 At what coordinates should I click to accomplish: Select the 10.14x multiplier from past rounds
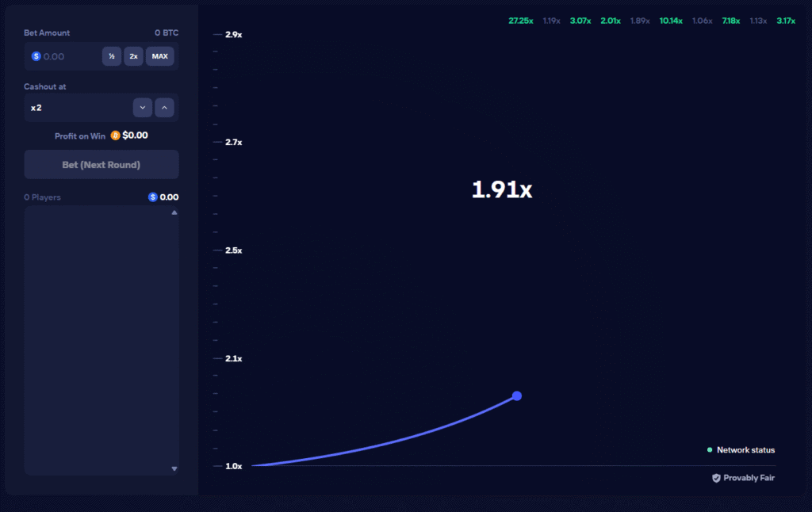[x=670, y=21]
